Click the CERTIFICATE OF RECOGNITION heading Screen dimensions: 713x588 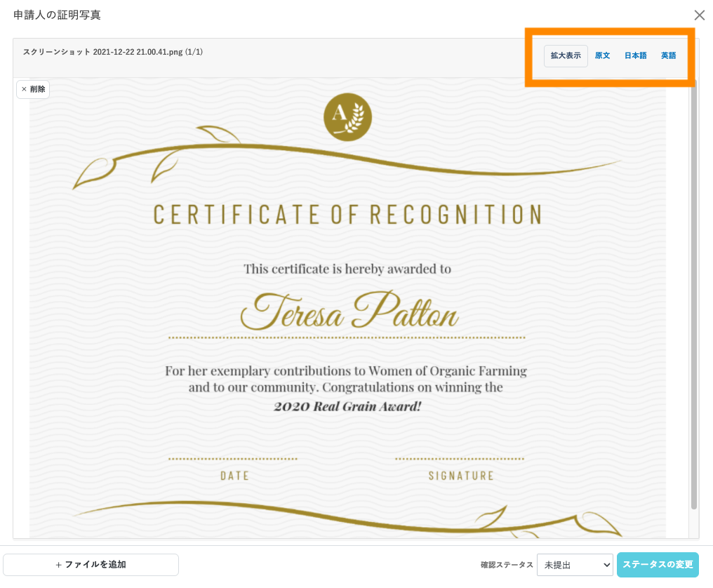(348, 215)
